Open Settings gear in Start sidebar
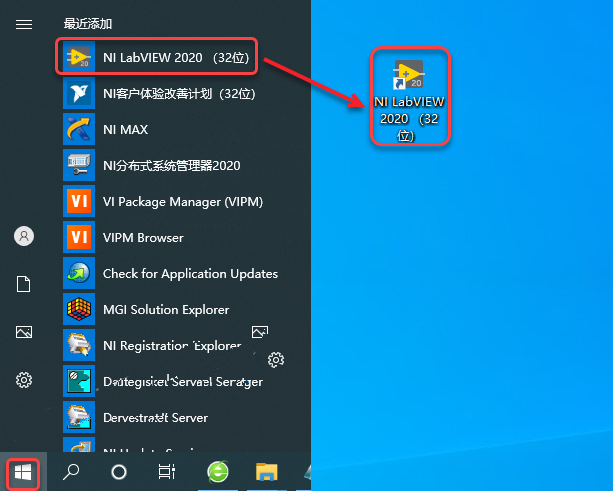This screenshot has height=491, width=613. coord(24,380)
